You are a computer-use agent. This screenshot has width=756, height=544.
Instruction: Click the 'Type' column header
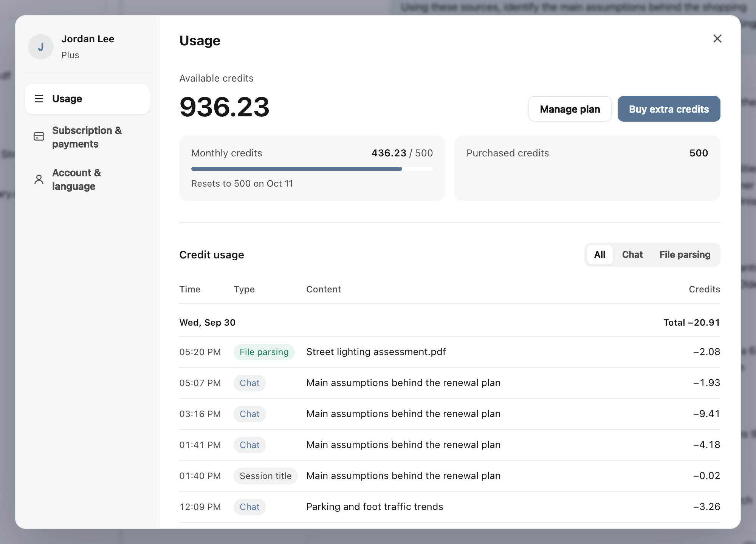pos(244,289)
